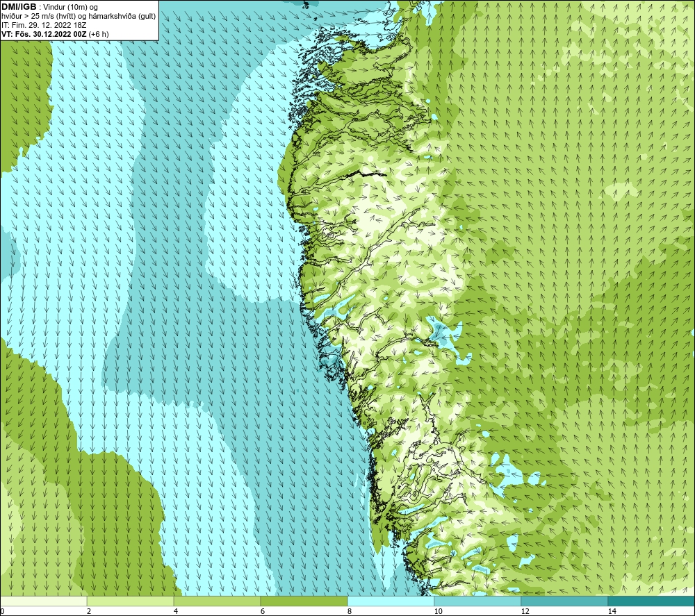Click the DMI/IGB title text
The image size is (695, 616).
click(x=19, y=7)
